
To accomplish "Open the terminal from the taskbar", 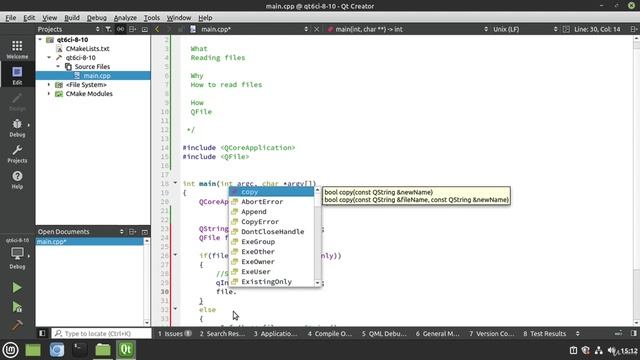I will tap(80, 350).
